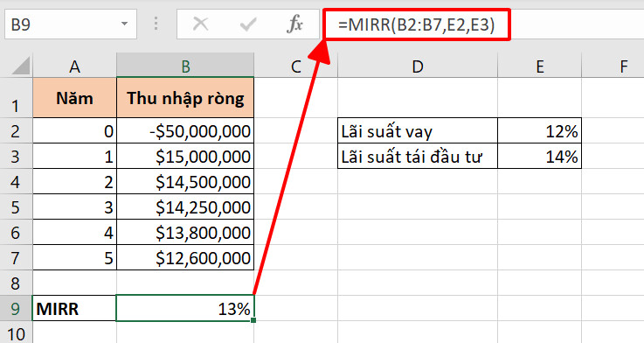644x343 pixels.
Task: Select cell with $14,500,000
Action: (x=185, y=182)
